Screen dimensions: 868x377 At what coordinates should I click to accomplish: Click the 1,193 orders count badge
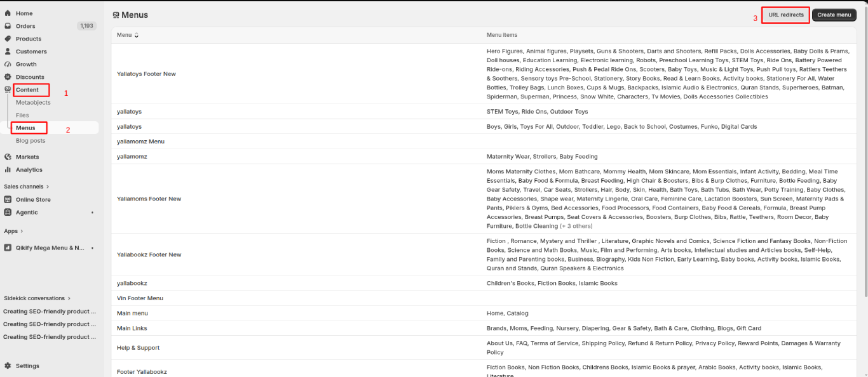click(86, 26)
